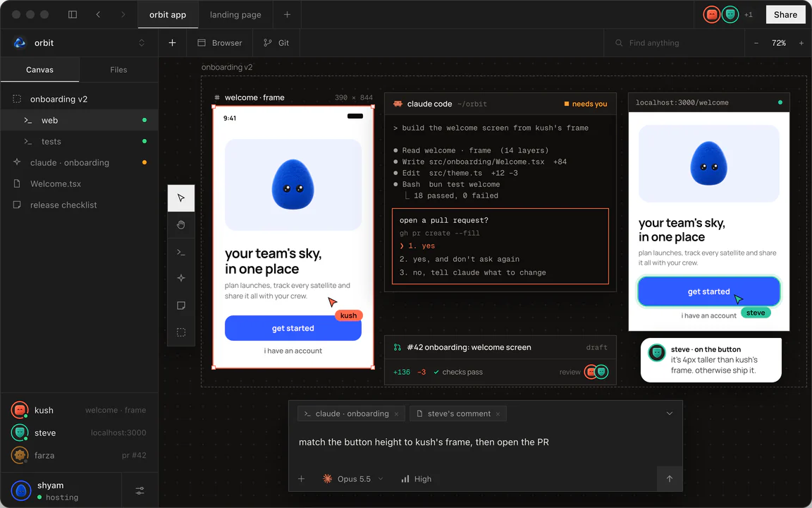The height and width of the screenshot is (508, 812).
Task: Add a new tab with plus icon
Action: coord(287,15)
